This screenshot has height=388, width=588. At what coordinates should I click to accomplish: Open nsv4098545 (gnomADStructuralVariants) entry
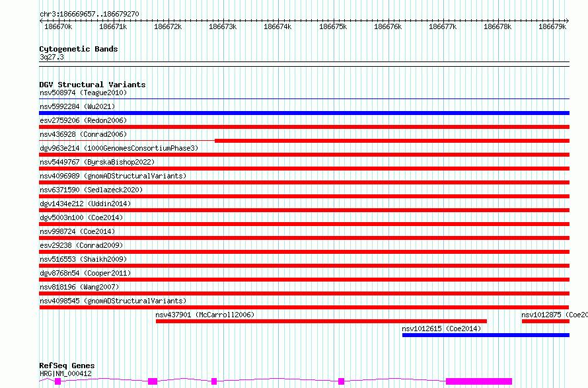(x=113, y=301)
